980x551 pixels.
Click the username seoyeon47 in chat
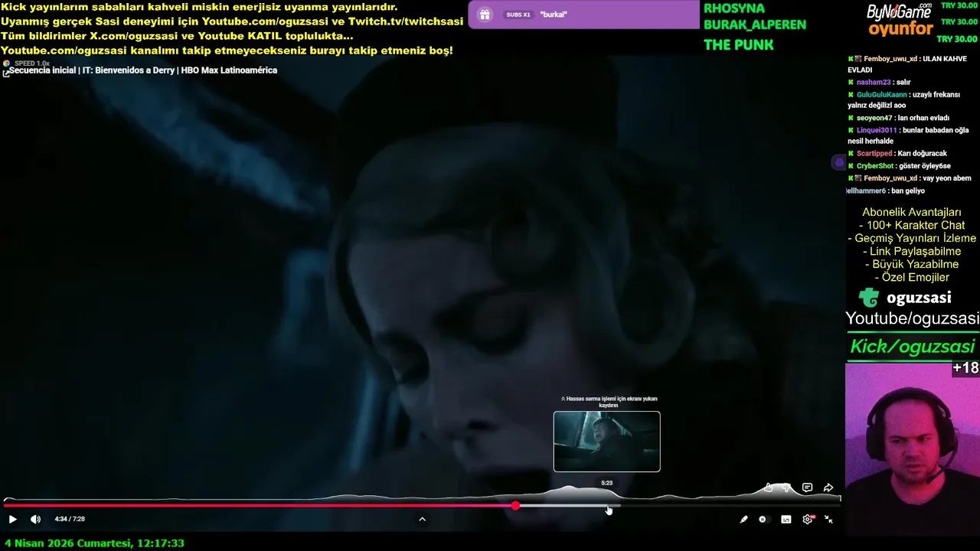click(874, 118)
